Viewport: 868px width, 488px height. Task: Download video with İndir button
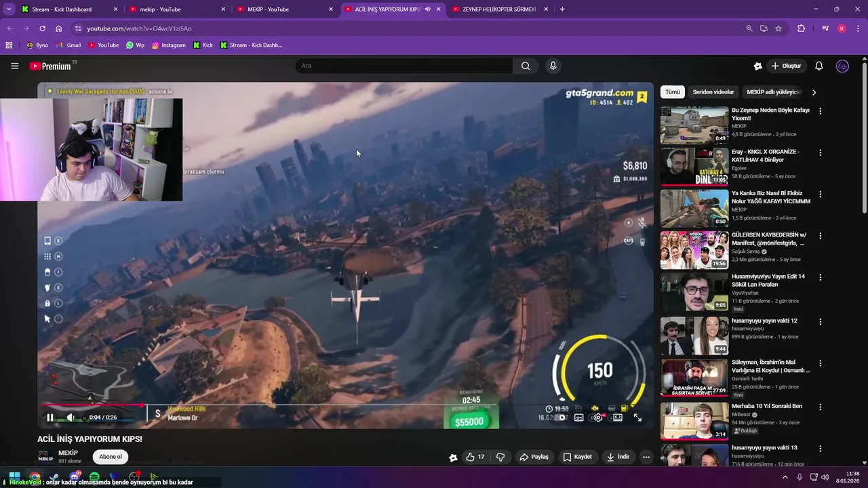(618, 457)
